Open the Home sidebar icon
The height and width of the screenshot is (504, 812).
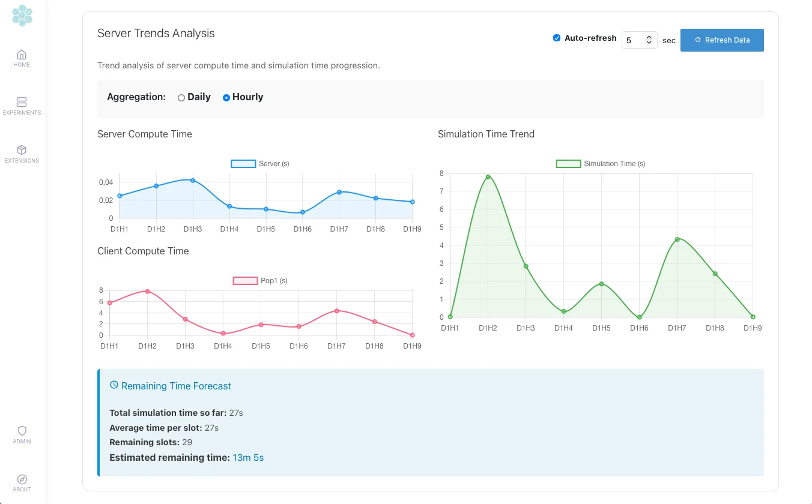pos(22,55)
